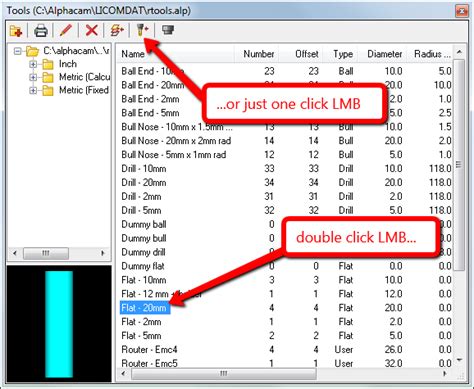Print the tool list
The width and height of the screenshot is (474, 389).
pyautogui.click(x=41, y=31)
